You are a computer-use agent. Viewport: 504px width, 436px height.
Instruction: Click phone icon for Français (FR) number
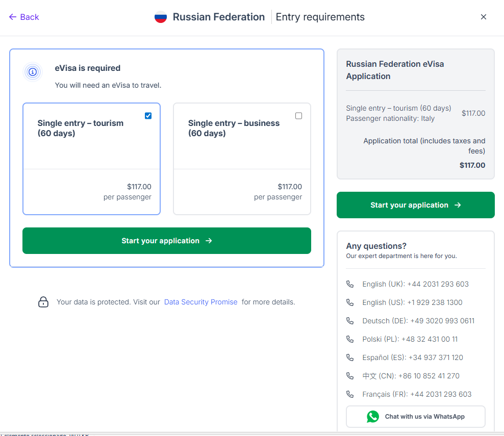click(350, 394)
